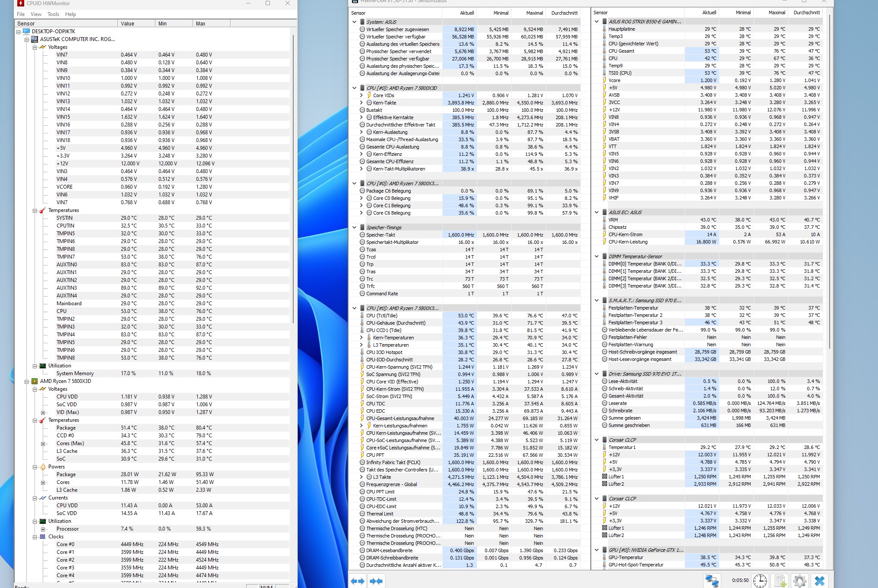Viewport: 878px width, 588px height.
Task: Expand the Core VIDs row
Action: pos(361,95)
